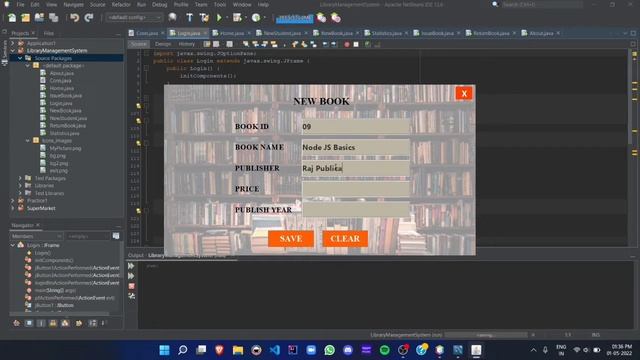The height and width of the screenshot is (360, 640).
Task: Open the Refactor menu
Action: (121, 4)
